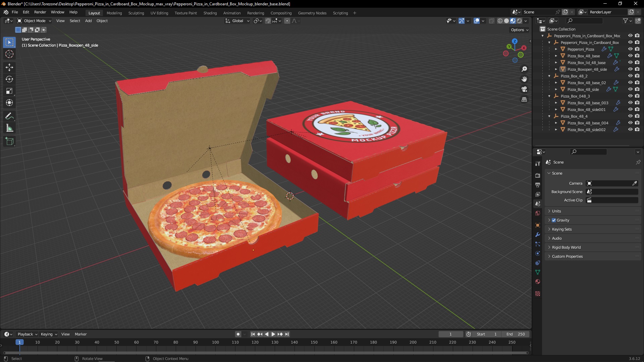Open the Modifier properties wrench tab
Screen dimensions: 644x362
click(x=538, y=235)
